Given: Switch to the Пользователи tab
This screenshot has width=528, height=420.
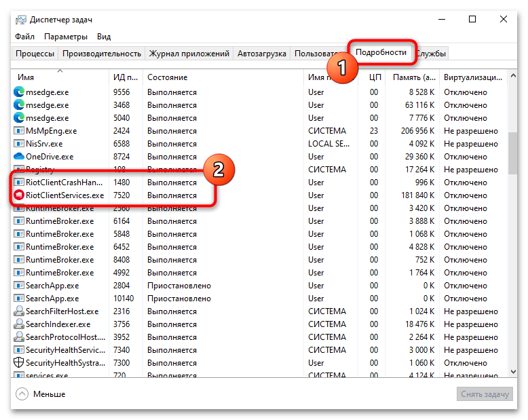Looking at the screenshot, I should coord(316,54).
